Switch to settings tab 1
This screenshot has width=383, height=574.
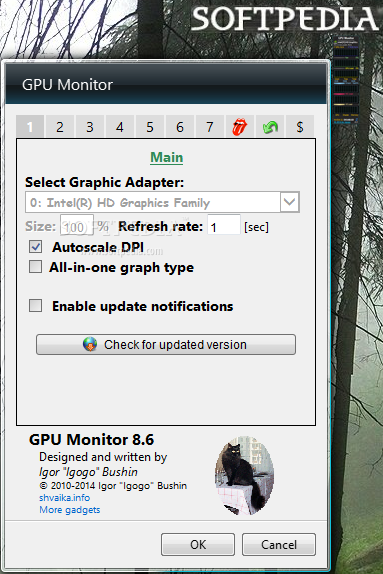tap(30, 127)
